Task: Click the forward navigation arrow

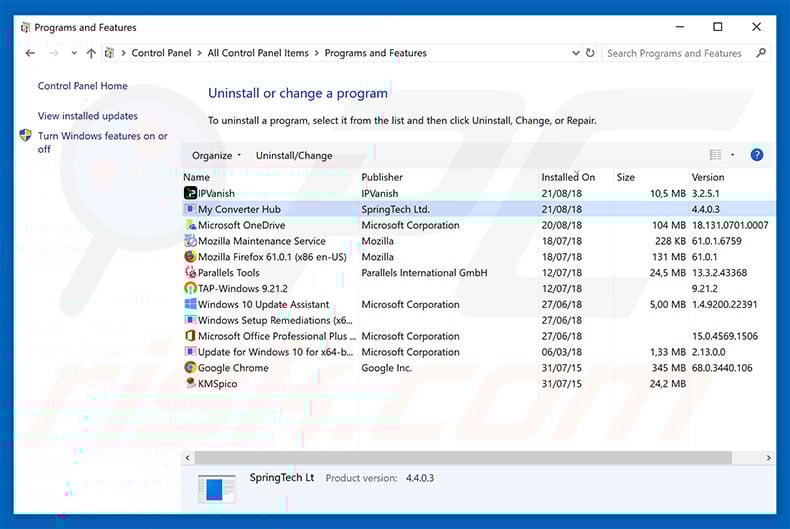Action: 53,53
